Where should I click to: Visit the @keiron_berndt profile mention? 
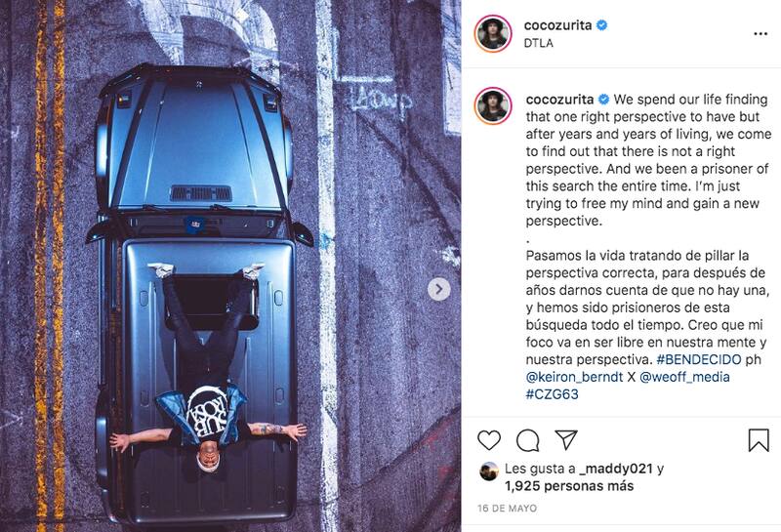tap(574, 377)
